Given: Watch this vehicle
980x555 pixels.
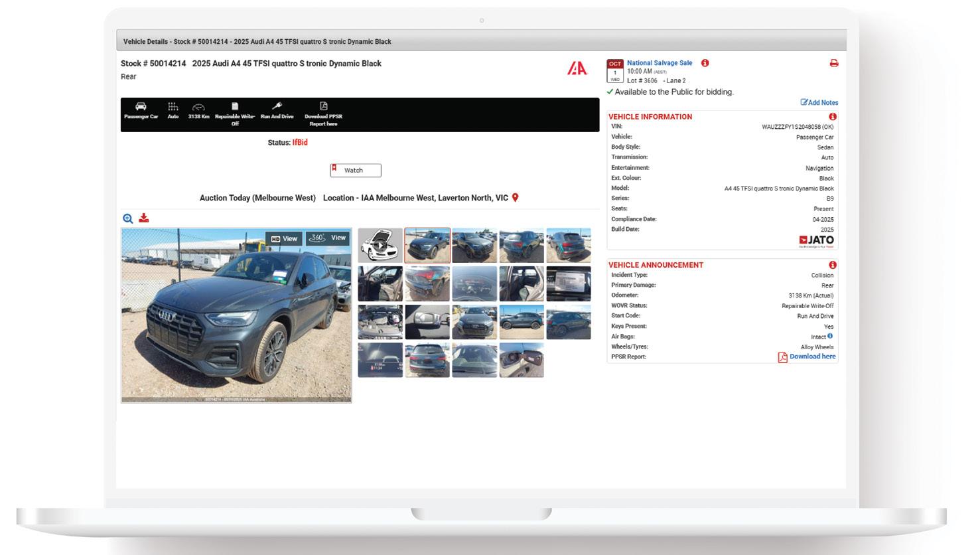Looking at the screenshot, I should (x=356, y=171).
